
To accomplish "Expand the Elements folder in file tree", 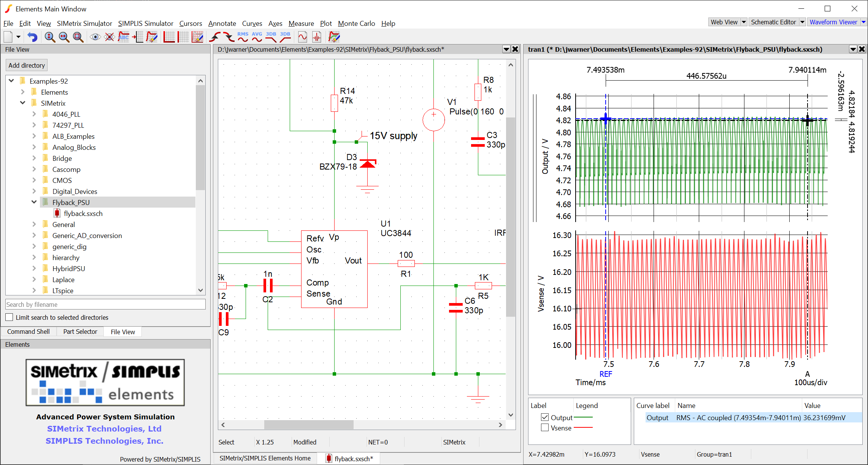I will coord(23,92).
